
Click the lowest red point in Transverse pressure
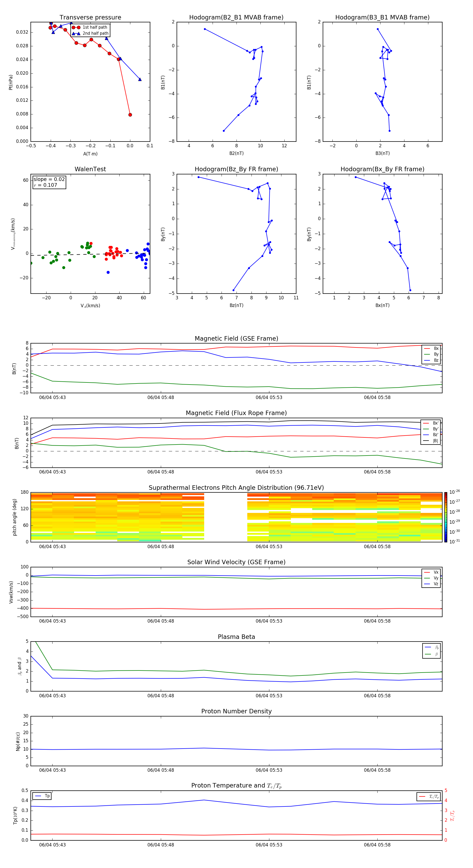coord(130,115)
